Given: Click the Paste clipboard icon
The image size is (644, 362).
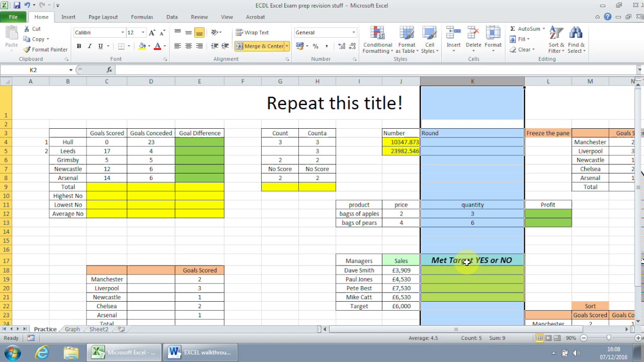Looking at the screenshot, I should tap(12, 33).
